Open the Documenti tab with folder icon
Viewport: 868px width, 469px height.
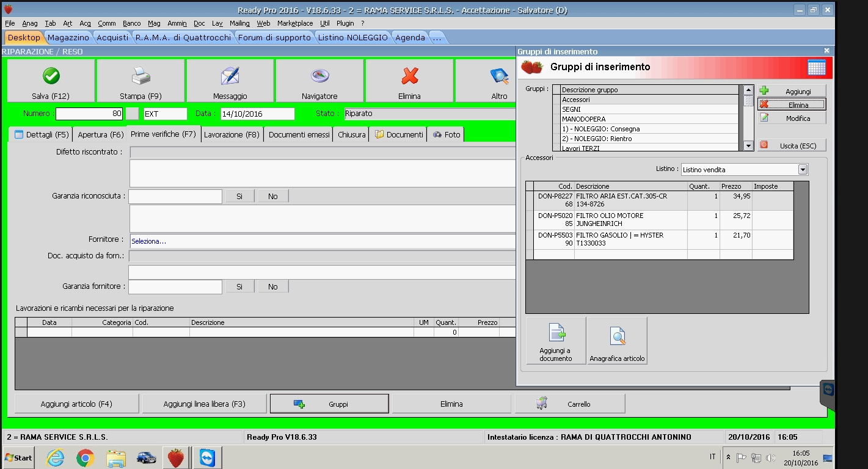coord(398,134)
